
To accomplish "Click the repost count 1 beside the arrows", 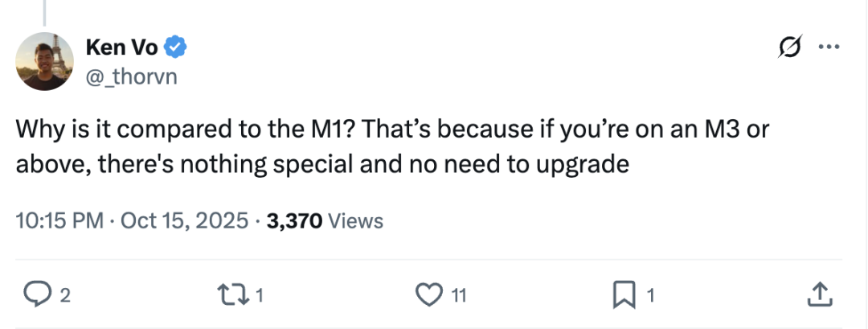I will pyautogui.click(x=260, y=296).
